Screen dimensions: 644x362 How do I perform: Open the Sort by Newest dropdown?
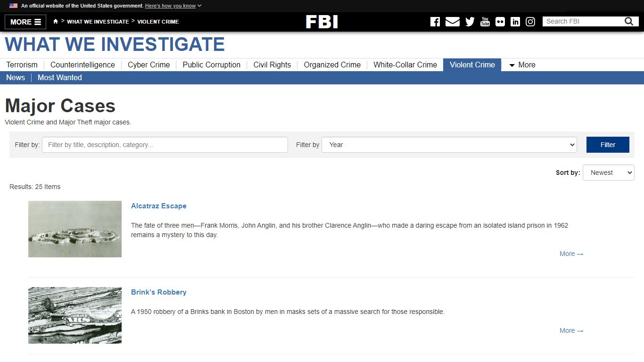coord(609,173)
